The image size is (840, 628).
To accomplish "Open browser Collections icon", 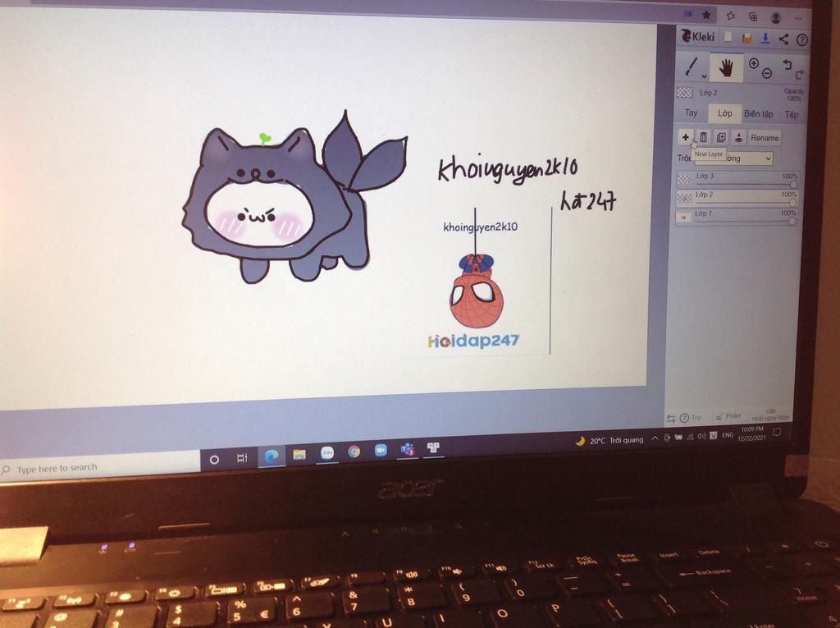I will 753,16.
